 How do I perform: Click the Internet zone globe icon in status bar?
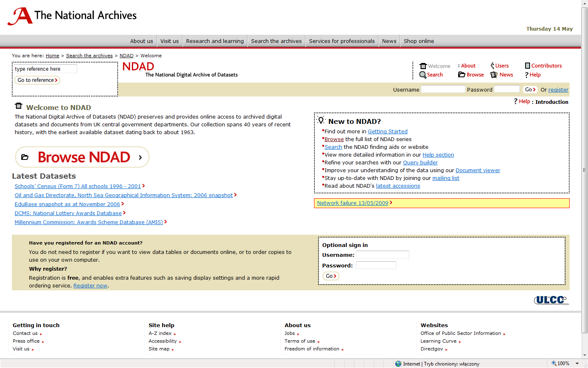click(x=398, y=364)
